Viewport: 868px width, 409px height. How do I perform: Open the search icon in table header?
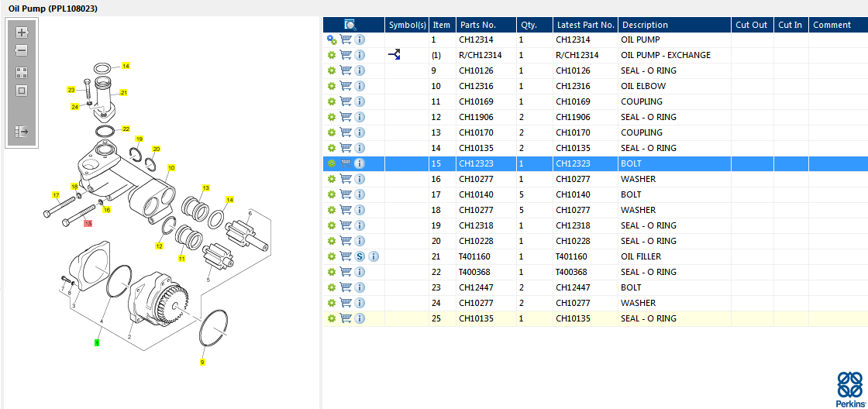[350, 24]
